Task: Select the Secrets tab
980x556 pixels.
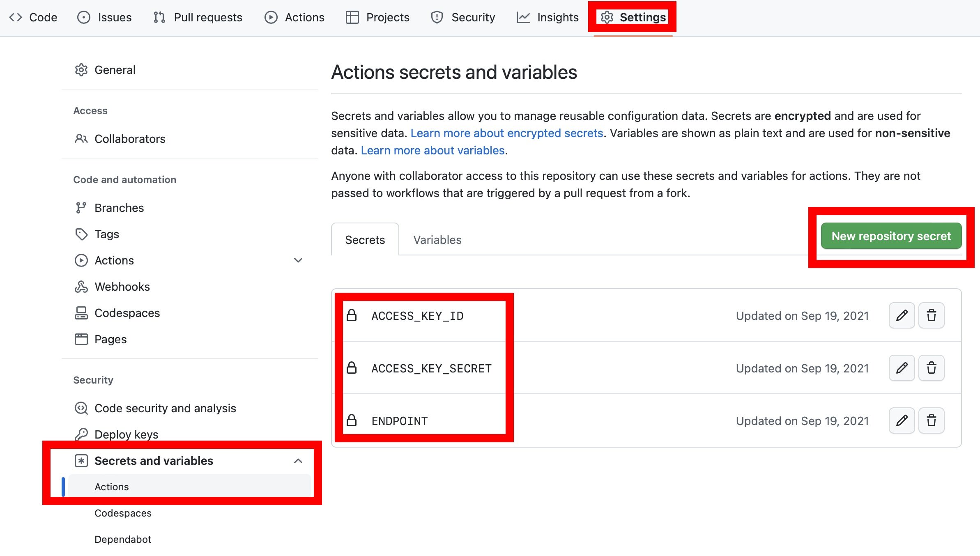Action: pos(365,240)
